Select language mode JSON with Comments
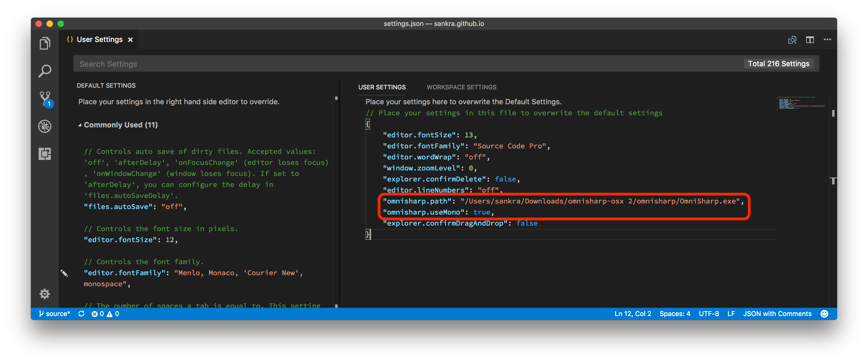This screenshot has height=364, width=868. tap(777, 314)
